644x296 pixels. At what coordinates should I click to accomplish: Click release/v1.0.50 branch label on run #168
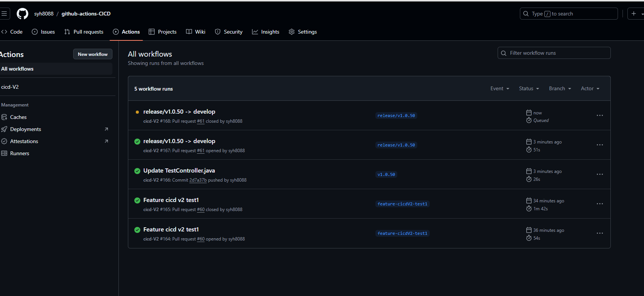click(x=396, y=116)
